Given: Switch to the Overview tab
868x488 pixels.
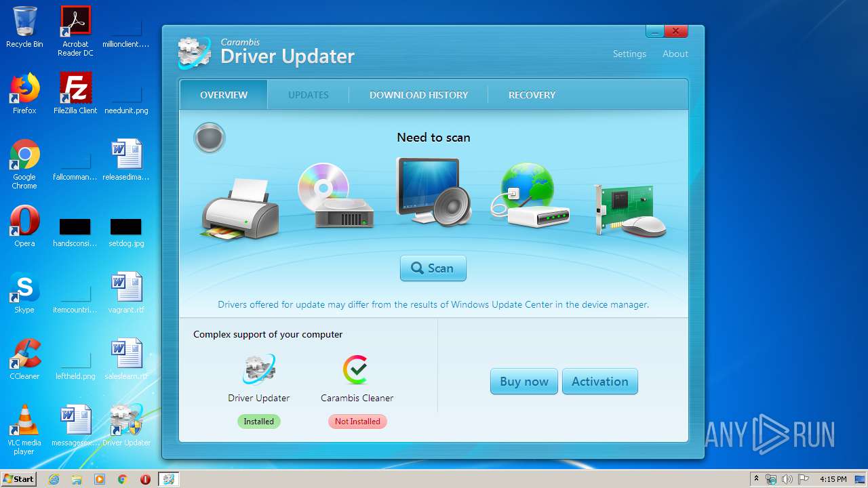Looking at the screenshot, I should pyautogui.click(x=224, y=95).
